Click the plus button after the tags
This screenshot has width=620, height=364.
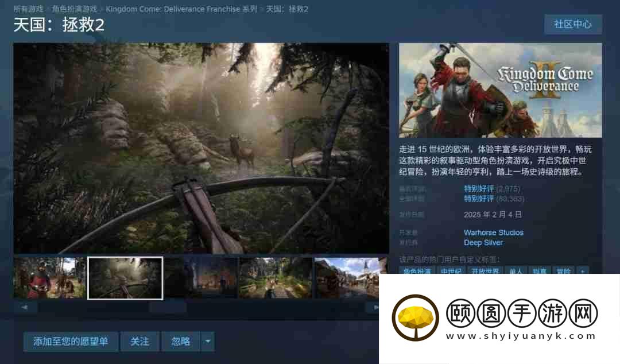coord(583,270)
